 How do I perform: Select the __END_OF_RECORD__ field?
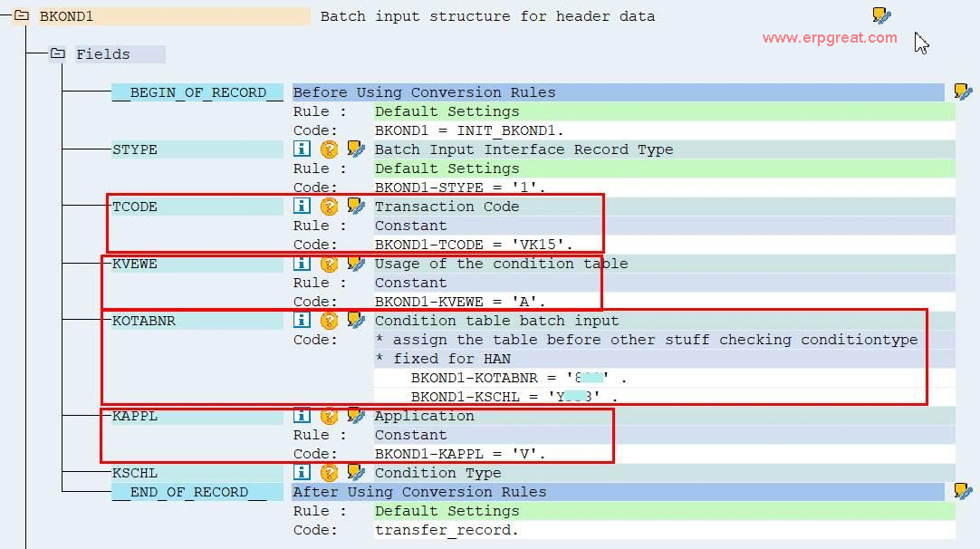(197, 492)
